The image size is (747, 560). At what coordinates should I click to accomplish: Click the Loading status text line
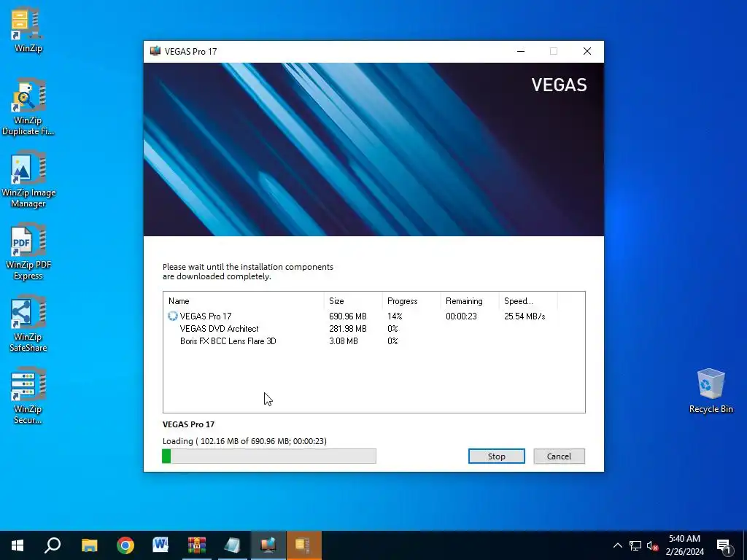[x=244, y=441]
